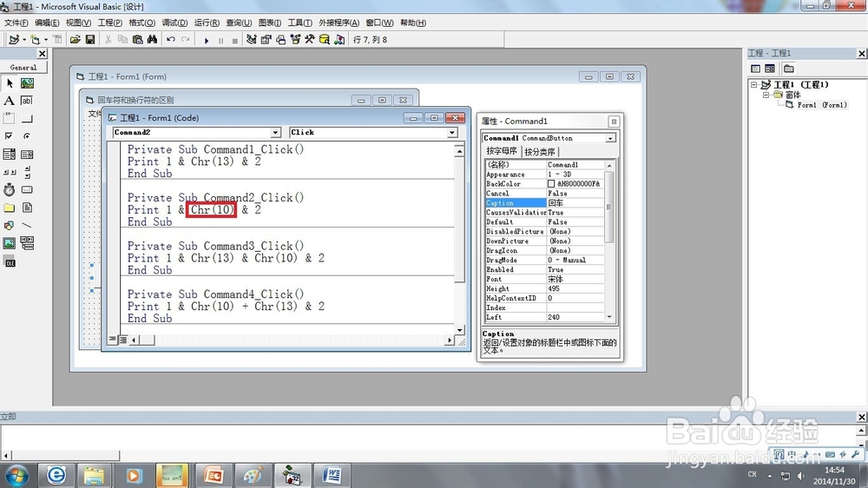Click the Caption value field 回车
The width and height of the screenshot is (868, 488).
575,203
